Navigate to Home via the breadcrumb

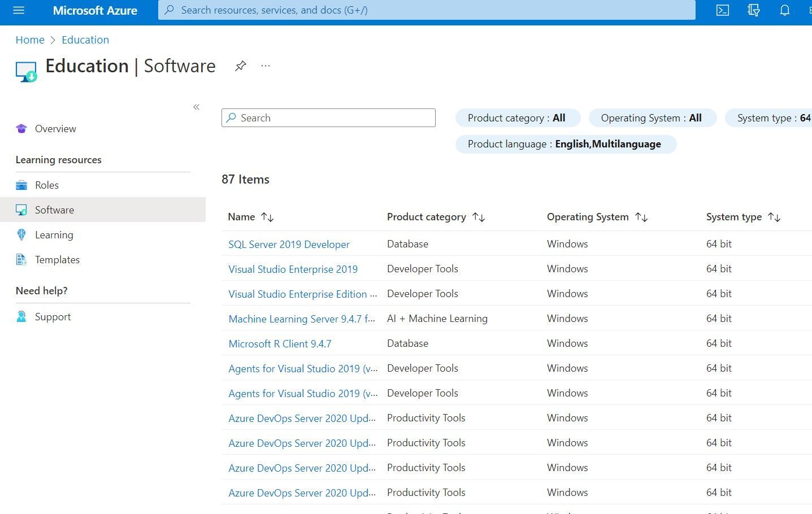[30, 40]
